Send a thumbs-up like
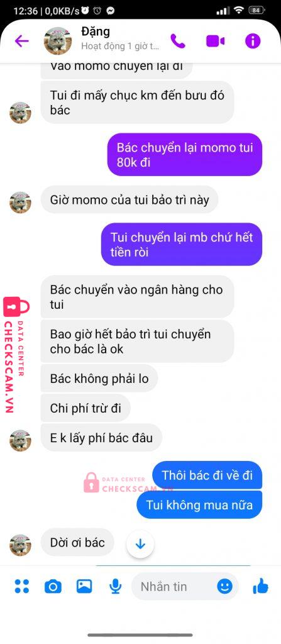 pos(260,586)
